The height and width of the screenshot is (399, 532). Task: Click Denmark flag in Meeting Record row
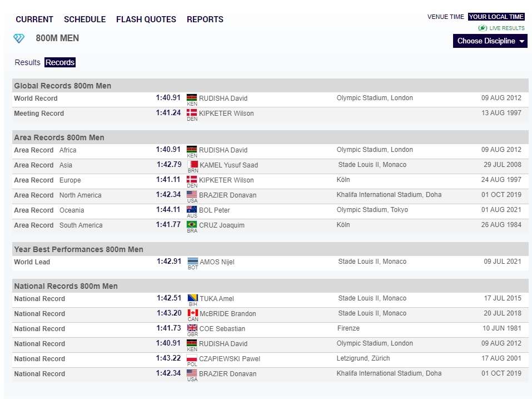tap(192, 113)
